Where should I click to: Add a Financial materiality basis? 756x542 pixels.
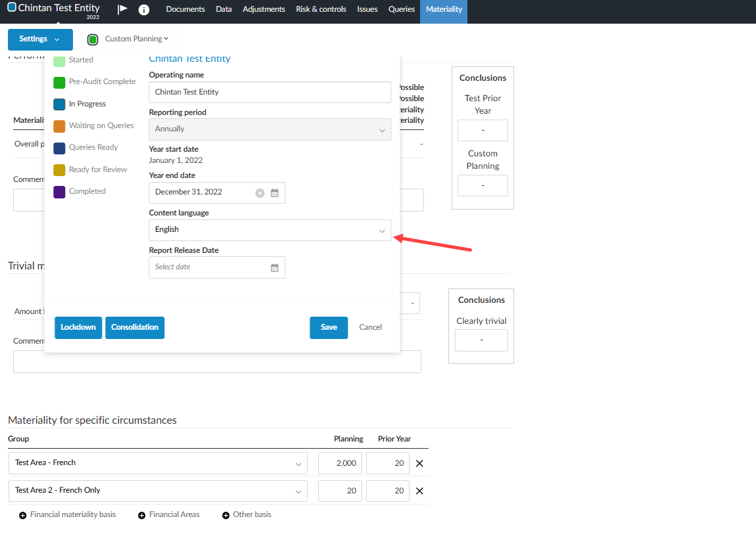click(68, 515)
